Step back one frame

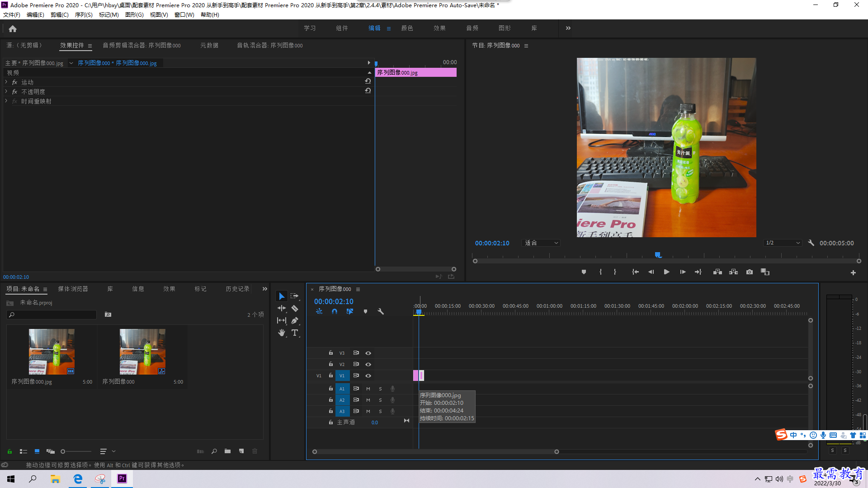[651, 272]
